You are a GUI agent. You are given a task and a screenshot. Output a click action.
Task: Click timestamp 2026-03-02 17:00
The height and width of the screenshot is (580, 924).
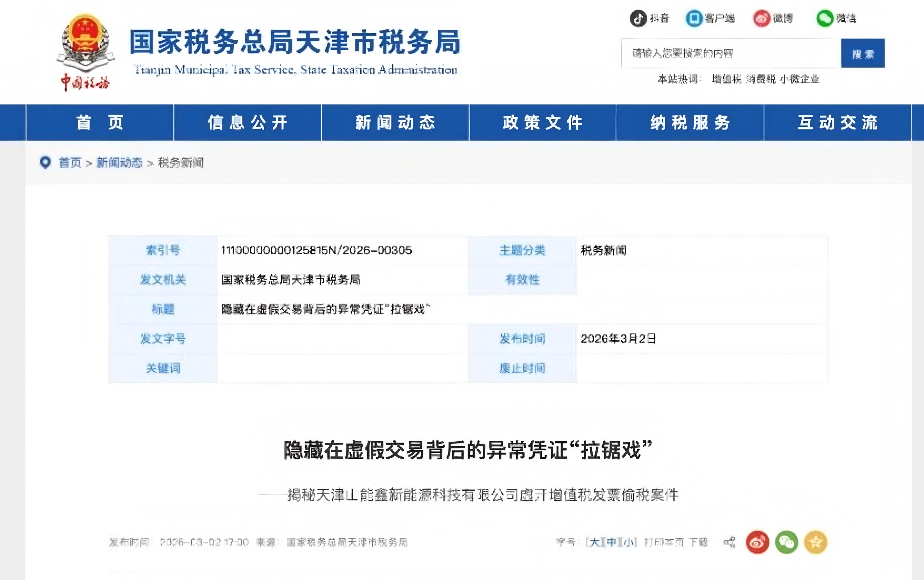tap(204, 542)
